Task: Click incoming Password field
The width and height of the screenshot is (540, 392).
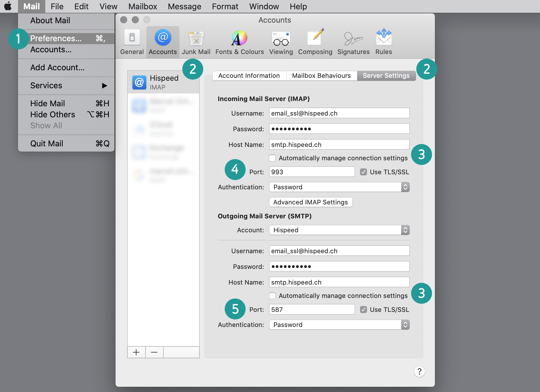Action: 339,129
